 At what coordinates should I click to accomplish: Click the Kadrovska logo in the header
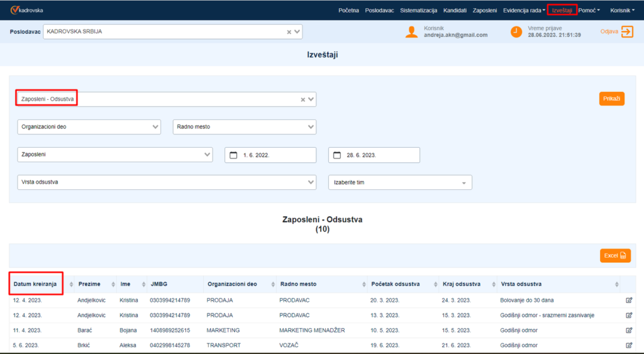pos(26,10)
